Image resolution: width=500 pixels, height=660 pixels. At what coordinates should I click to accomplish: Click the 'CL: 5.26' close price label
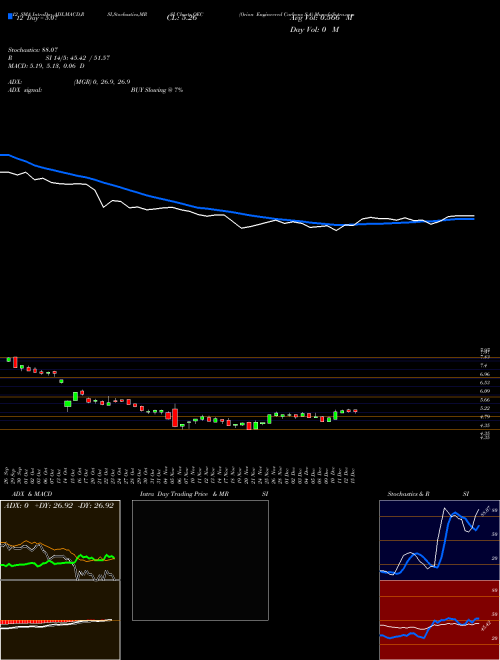click(182, 18)
